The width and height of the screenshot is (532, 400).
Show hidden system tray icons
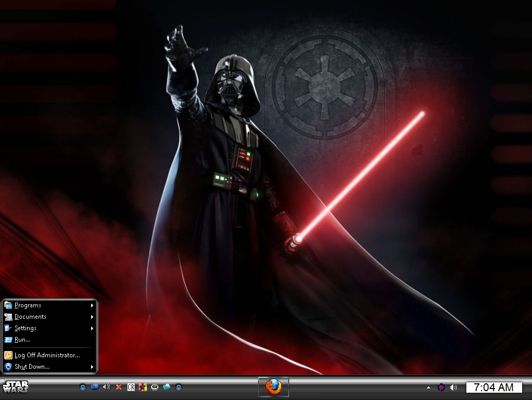pos(428,387)
